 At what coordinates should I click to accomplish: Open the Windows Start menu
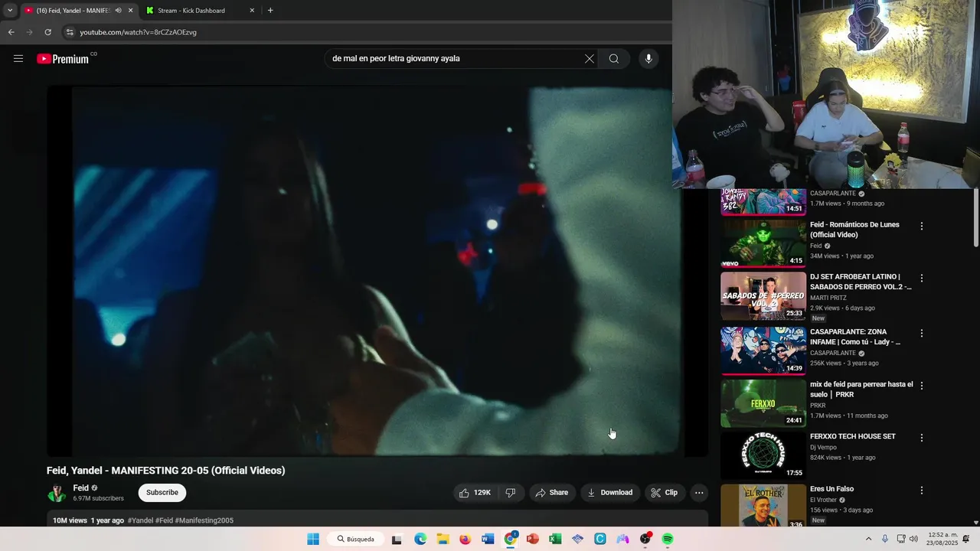coord(313,539)
